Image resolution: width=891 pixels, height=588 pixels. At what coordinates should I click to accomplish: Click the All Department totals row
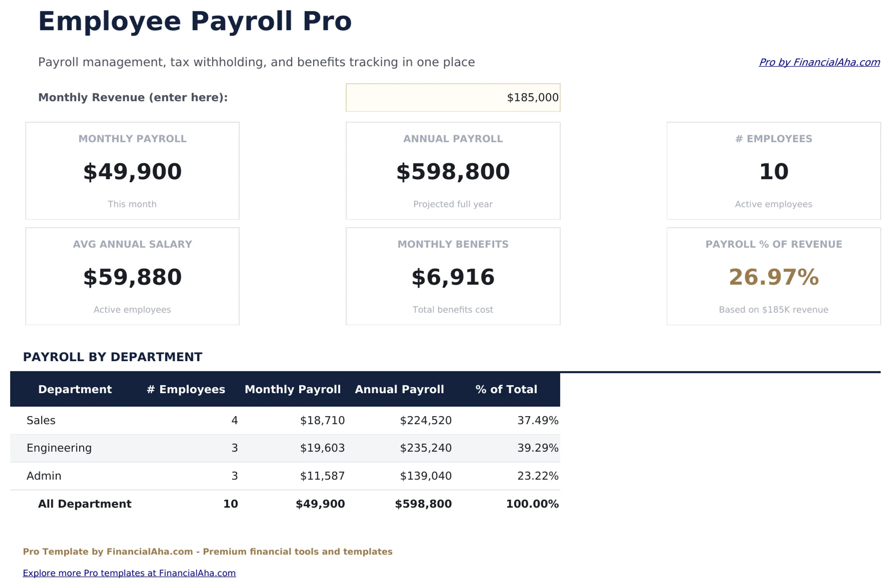point(262,504)
